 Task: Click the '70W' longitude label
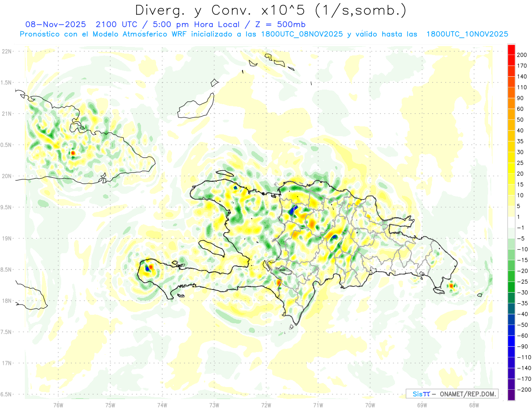point(370,405)
